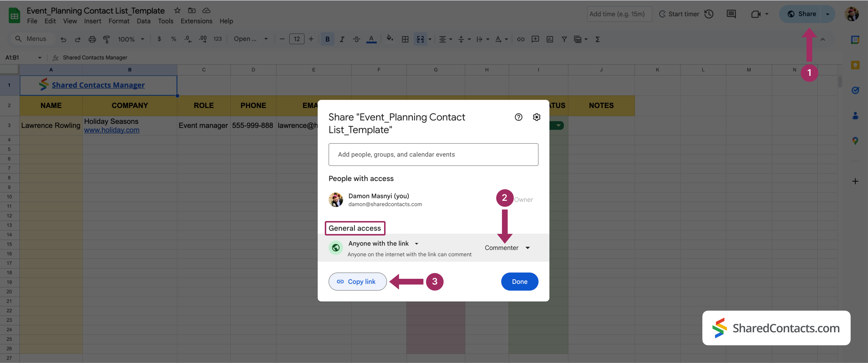Open the comments history icon
Viewport: 868px width, 363px height.
pyautogui.click(x=731, y=14)
